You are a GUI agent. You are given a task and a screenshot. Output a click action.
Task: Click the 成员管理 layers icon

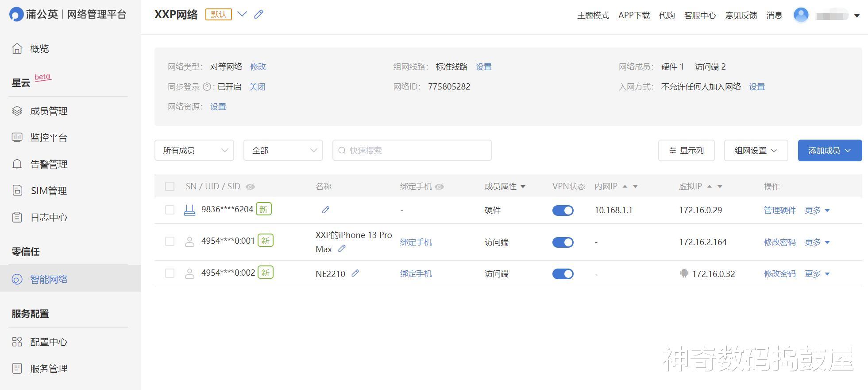point(17,111)
